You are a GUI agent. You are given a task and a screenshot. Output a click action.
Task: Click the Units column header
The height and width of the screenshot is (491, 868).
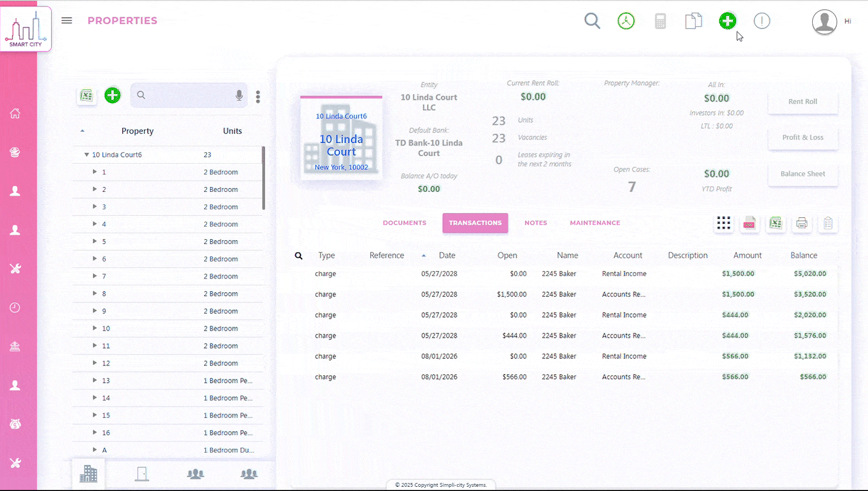(232, 131)
